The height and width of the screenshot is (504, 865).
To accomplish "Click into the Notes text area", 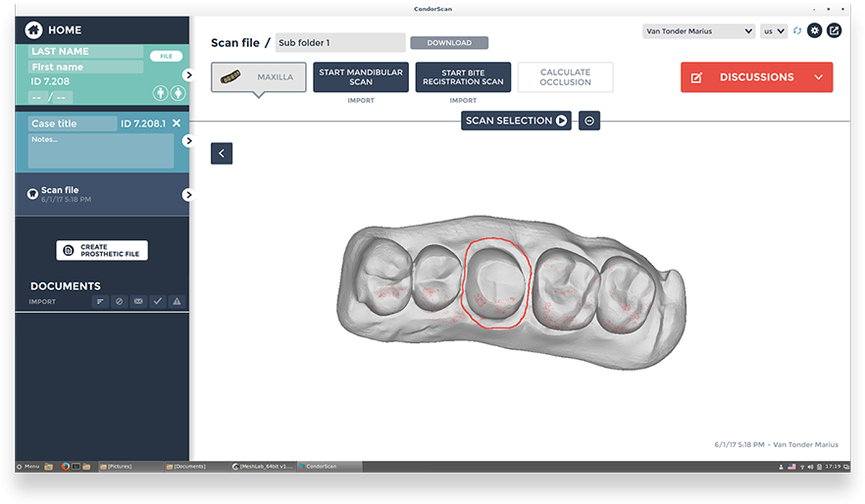I will tap(101, 151).
